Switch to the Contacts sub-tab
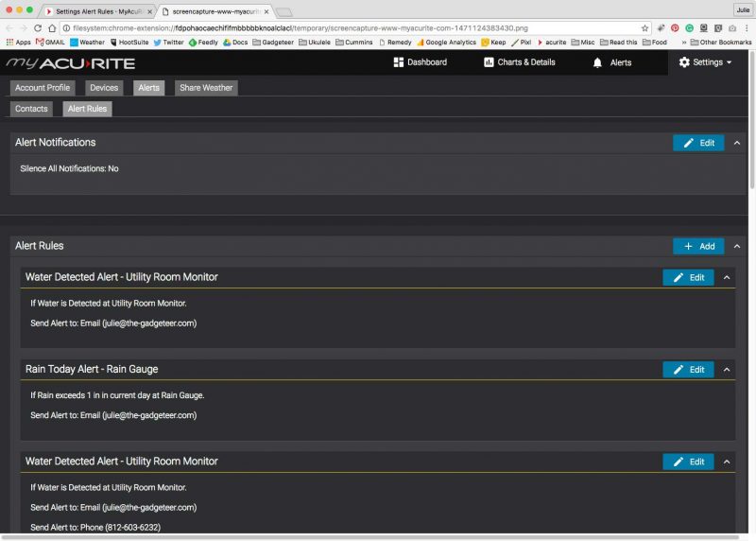756x541 pixels. [x=31, y=109]
